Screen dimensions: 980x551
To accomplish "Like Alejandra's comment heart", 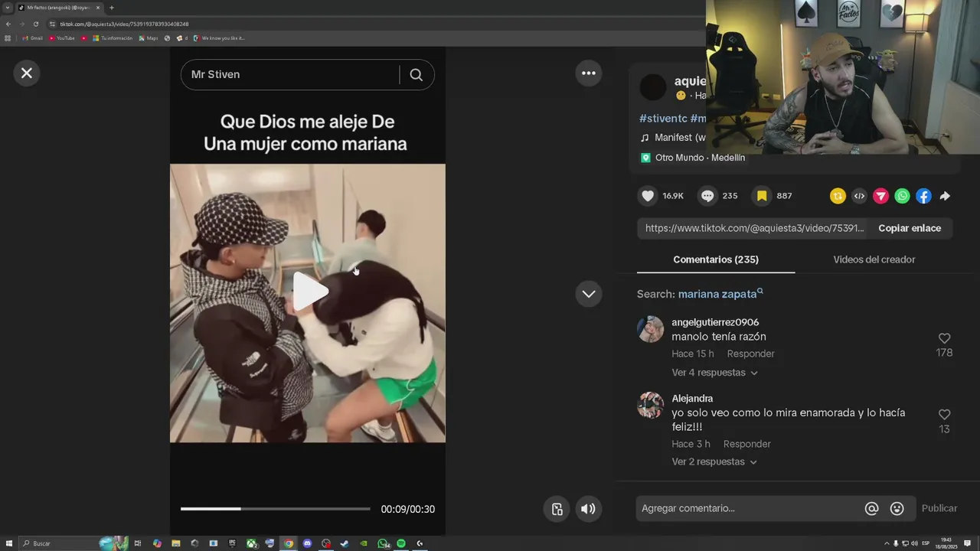I will point(944,414).
